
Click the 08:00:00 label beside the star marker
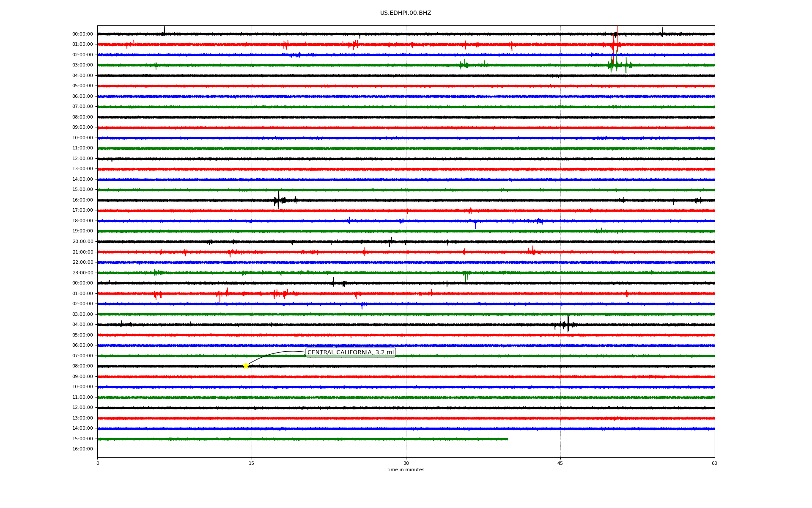click(x=82, y=366)
